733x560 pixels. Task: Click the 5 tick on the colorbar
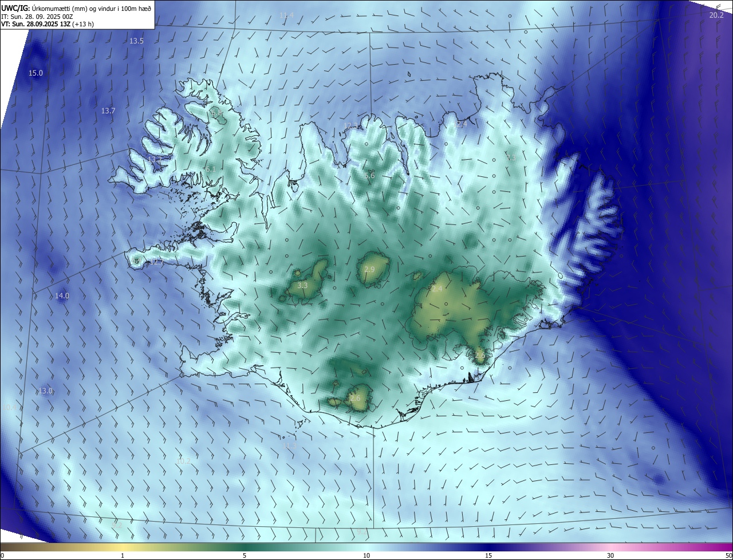tap(245, 555)
